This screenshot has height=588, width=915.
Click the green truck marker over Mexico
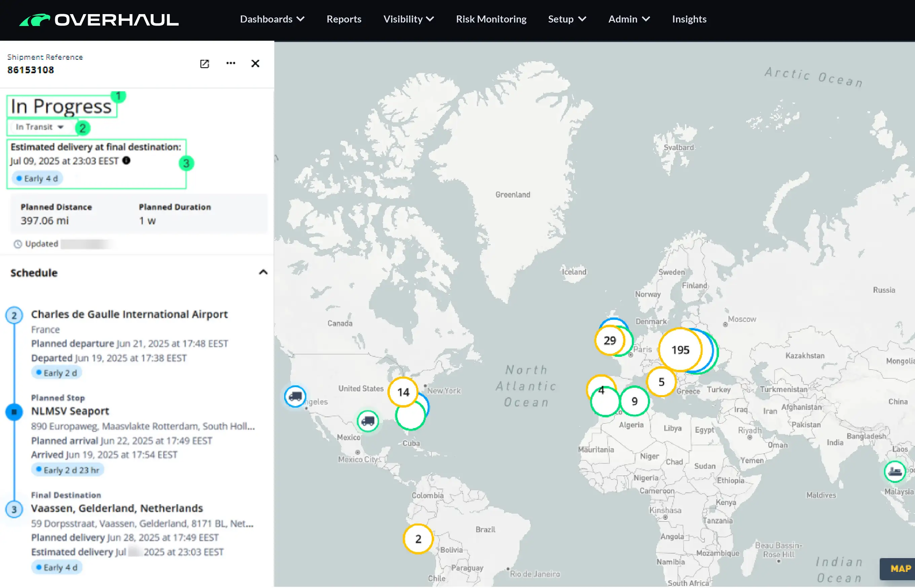368,421
